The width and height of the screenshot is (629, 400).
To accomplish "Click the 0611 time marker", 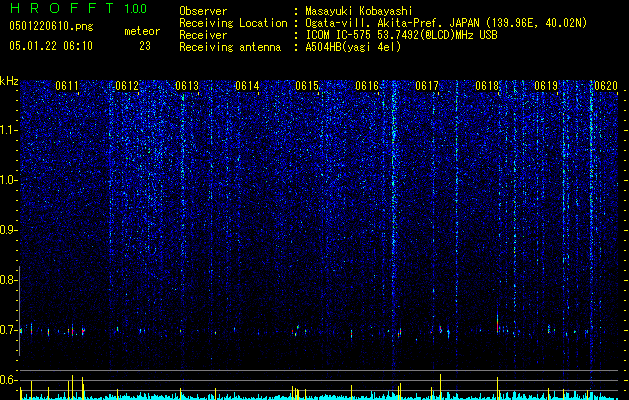I will [x=67, y=86].
